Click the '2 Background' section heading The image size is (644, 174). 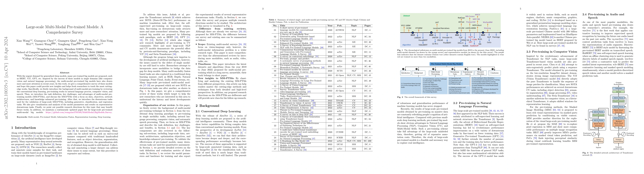207,106
